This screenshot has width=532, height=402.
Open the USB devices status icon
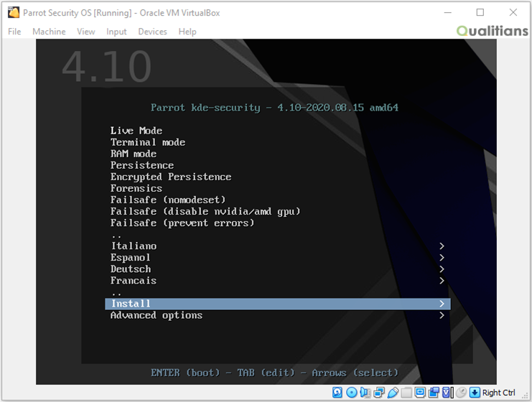[393, 393]
